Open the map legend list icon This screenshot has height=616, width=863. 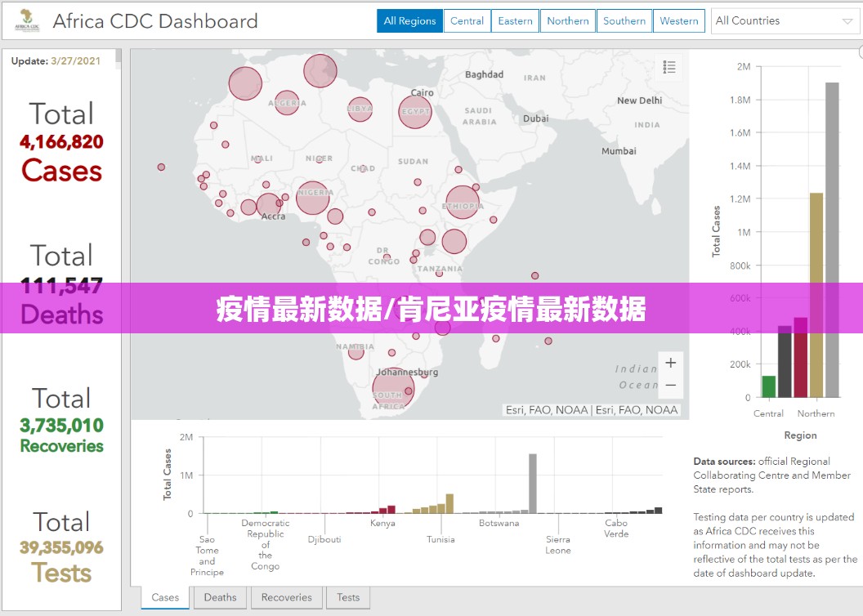(669, 67)
